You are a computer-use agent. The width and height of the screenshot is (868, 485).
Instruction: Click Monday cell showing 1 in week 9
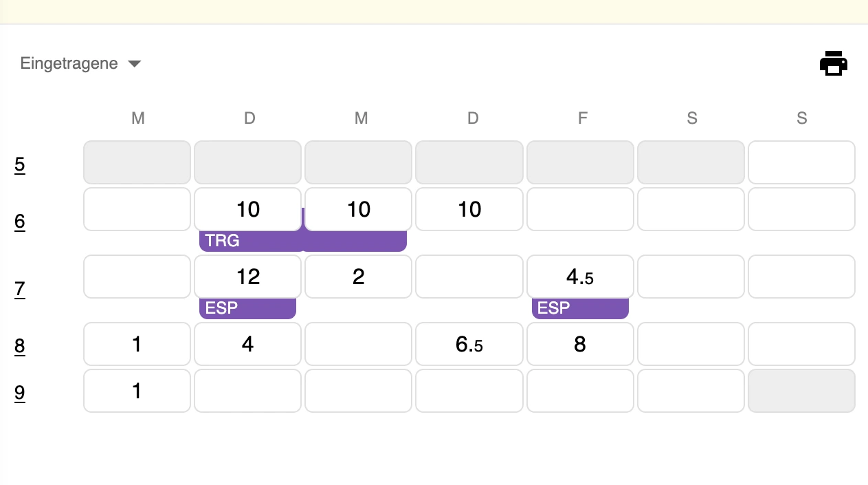137,391
